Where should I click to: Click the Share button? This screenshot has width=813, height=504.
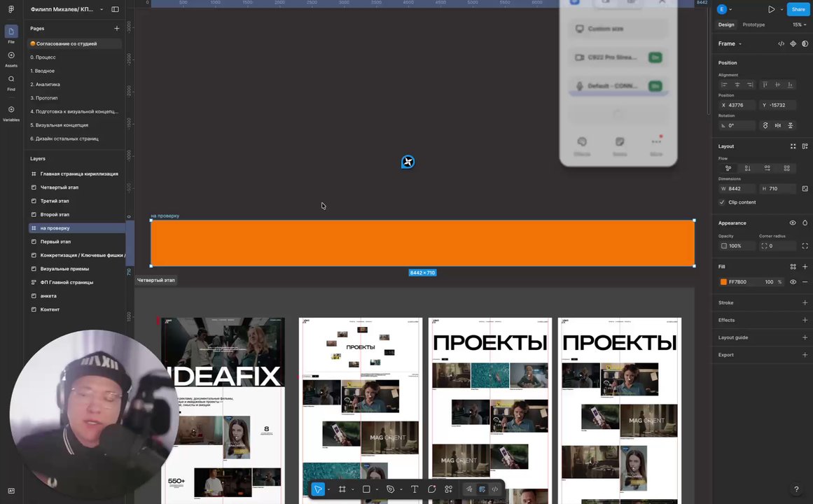click(798, 9)
